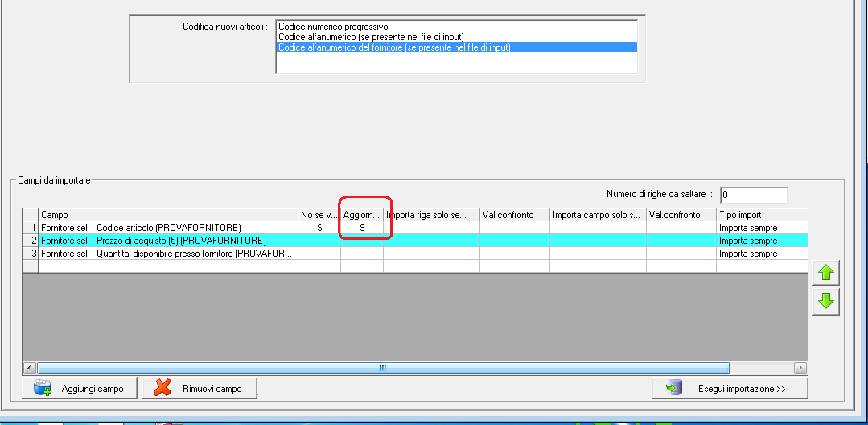Click the Numero di righe da saltare field
868x425 pixels.
pos(754,195)
